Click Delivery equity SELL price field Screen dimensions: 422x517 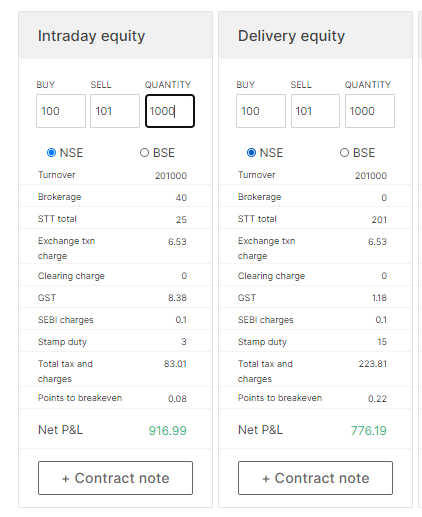(315, 111)
